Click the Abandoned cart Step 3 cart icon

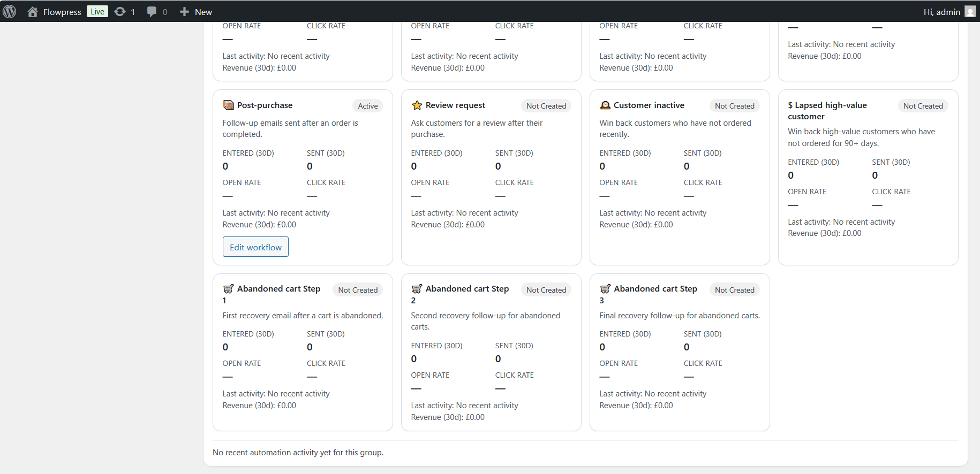pyautogui.click(x=605, y=289)
